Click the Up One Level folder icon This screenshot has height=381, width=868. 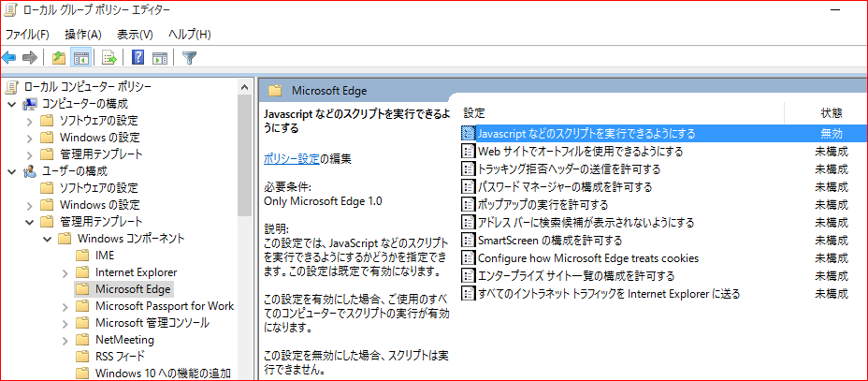tap(59, 57)
